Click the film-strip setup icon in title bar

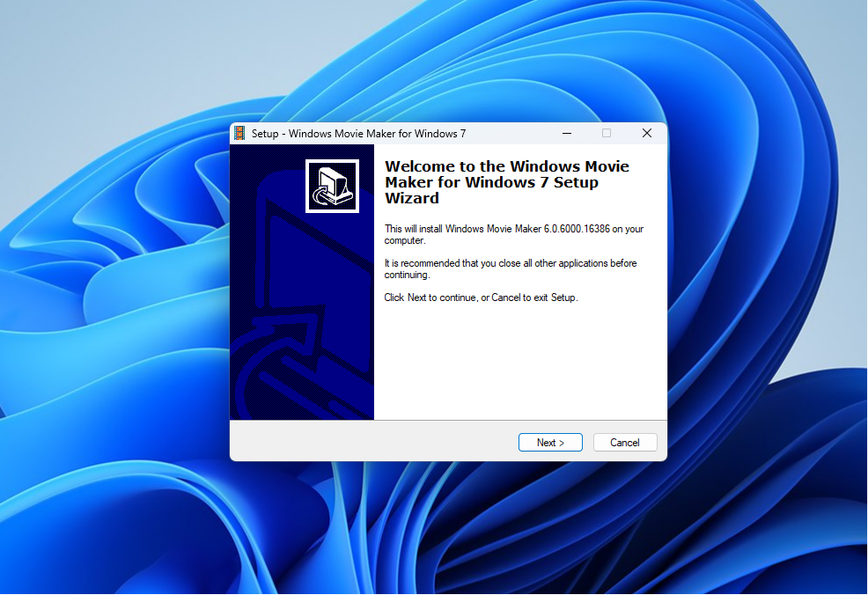[x=239, y=134]
